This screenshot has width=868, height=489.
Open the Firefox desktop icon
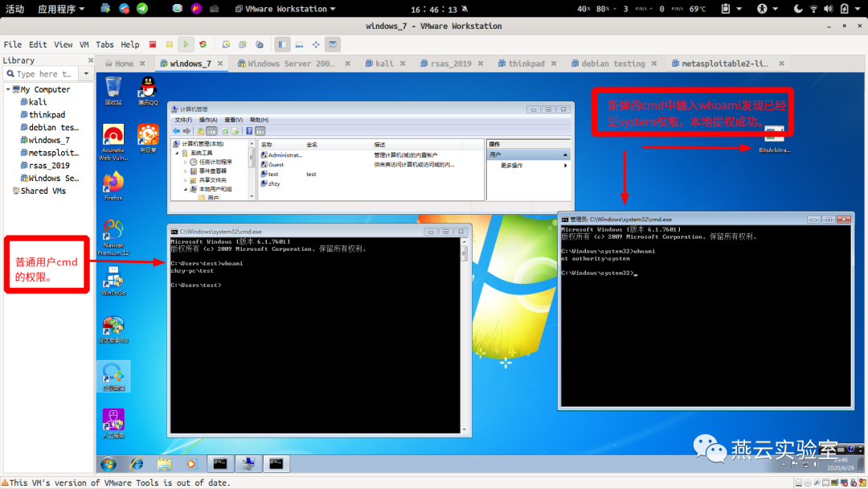click(113, 186)
